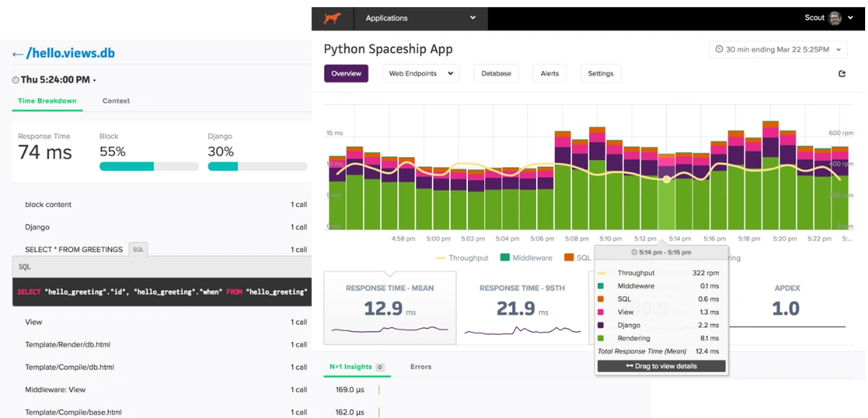Follow the /hello.views.db link
This screenshot has width=868, height=418.
tap(70, 54)
